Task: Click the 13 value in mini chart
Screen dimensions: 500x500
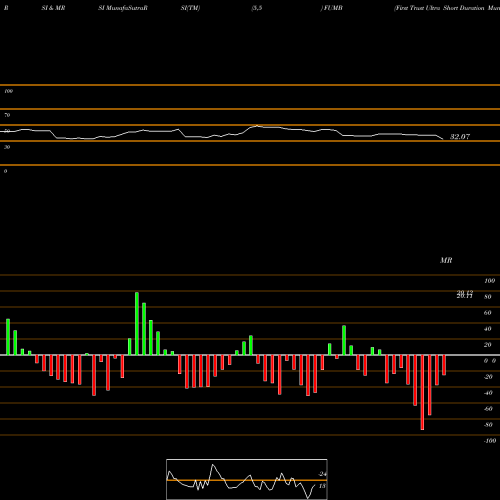Action: [322, 486]
